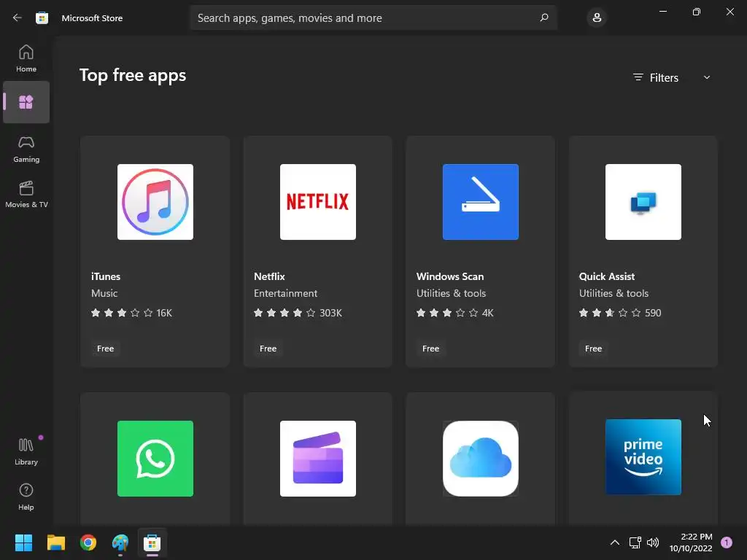
Task: Click the Music category under iTunes
Action: pos(104,293)
